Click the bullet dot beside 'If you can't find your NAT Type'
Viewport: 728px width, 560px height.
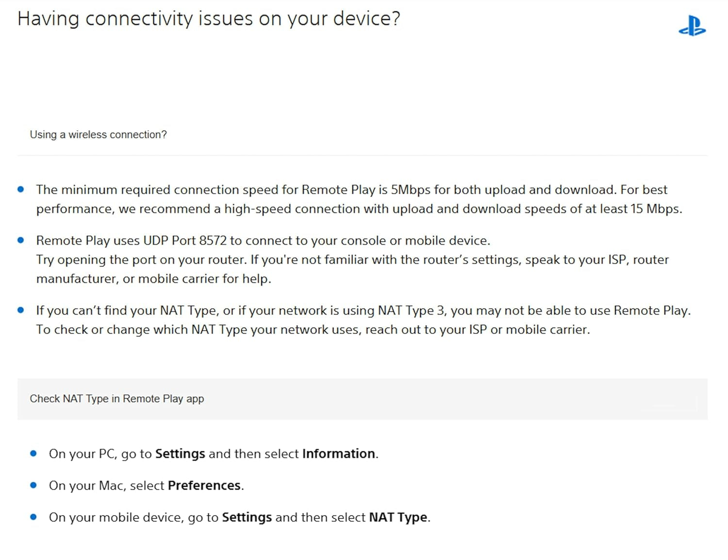pyautogui.click(x=21, y=310)
